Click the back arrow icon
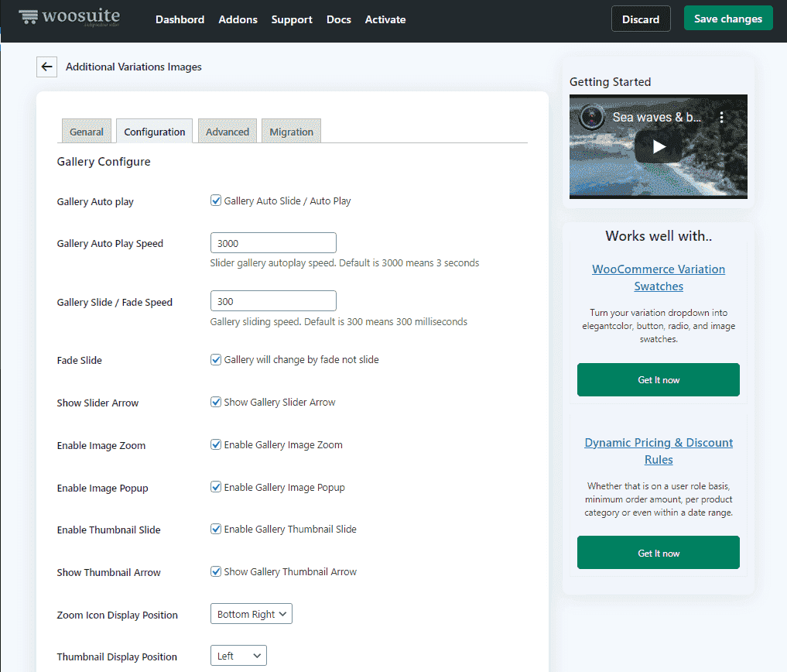787x672 pixels. pos(46,67)
